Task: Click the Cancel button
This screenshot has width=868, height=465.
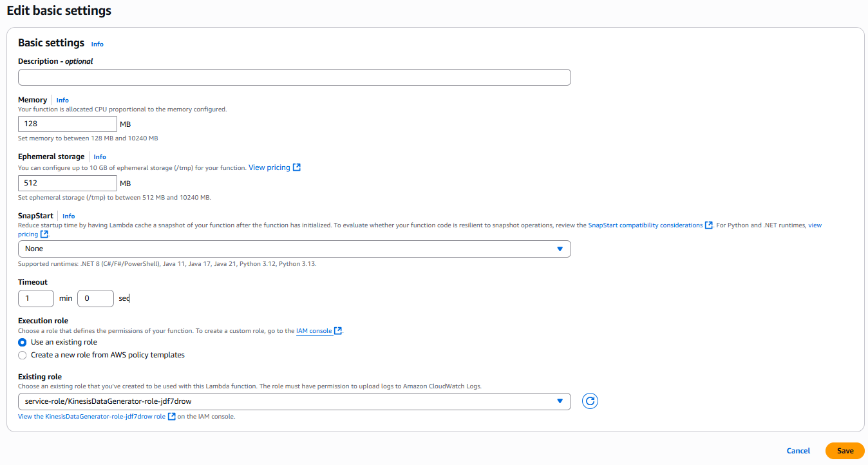Action: [798, 451]
